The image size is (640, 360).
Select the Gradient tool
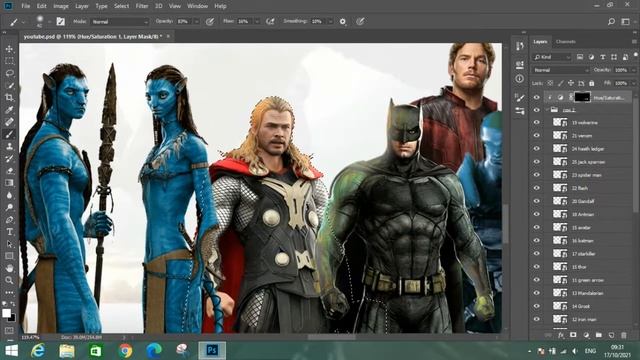click(x=9, y=183)
